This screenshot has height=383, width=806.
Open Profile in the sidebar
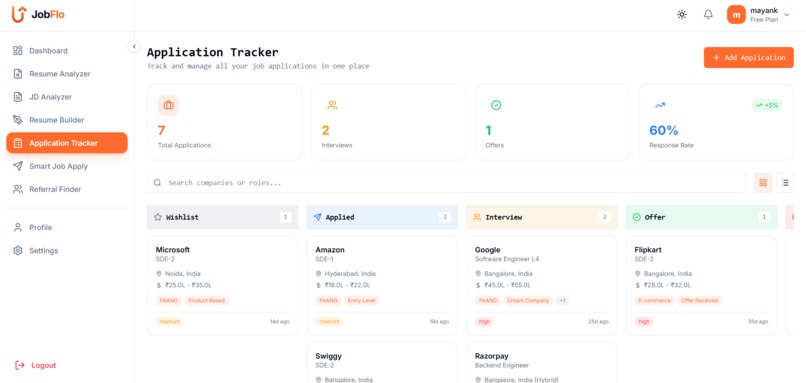tap(67, 227)
